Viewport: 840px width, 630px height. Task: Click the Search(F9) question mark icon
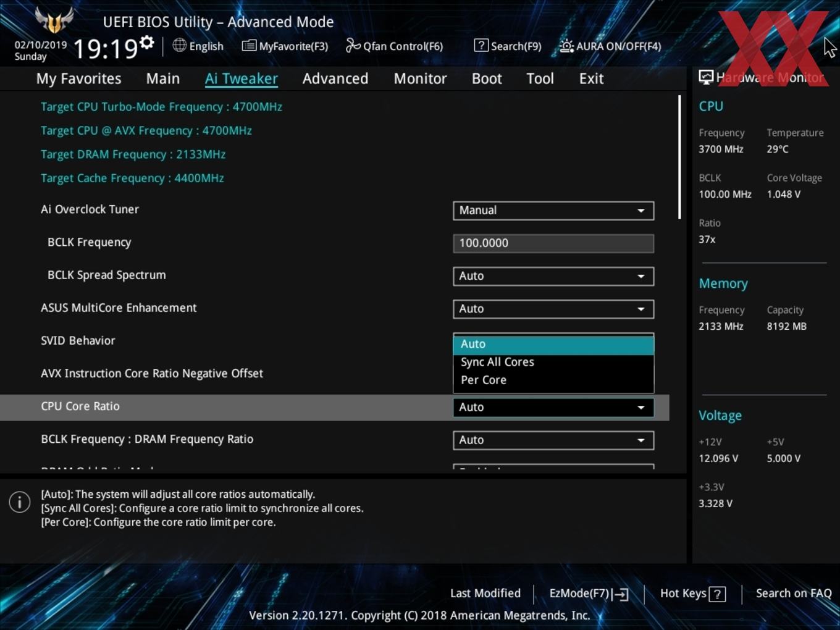coord(481,45)
